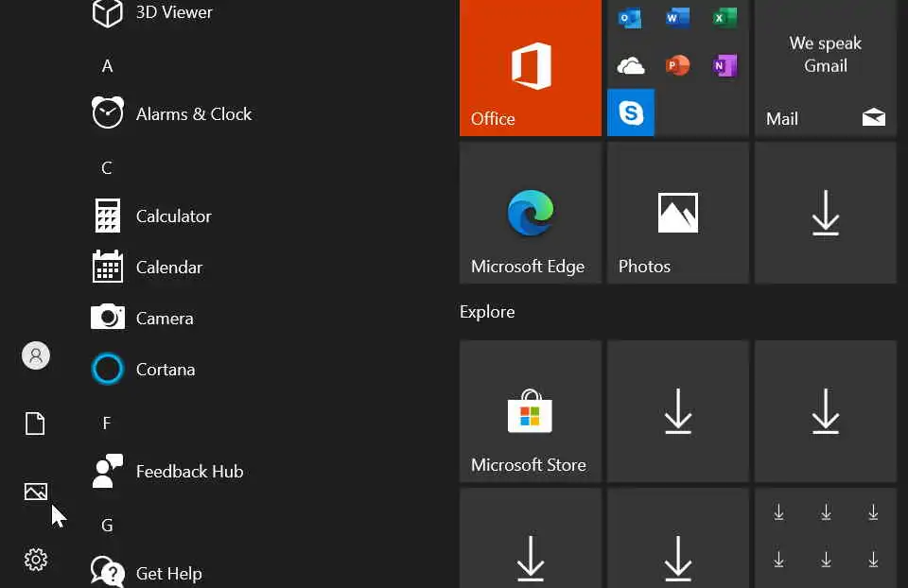Image resolution: width=908 pixels, height=588 pixels.
Task: Click letter C header in app list
Action: click(107, 168)
